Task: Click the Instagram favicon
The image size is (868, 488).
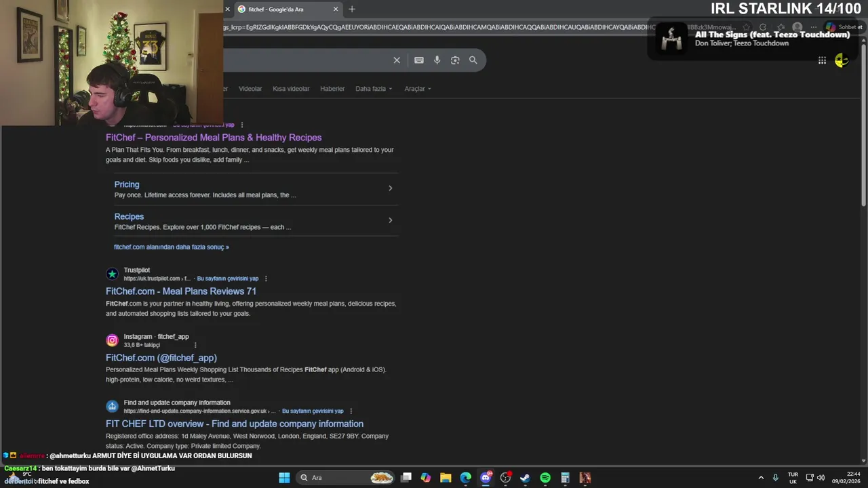Action: pyautogui.click(x=112, y=340)
